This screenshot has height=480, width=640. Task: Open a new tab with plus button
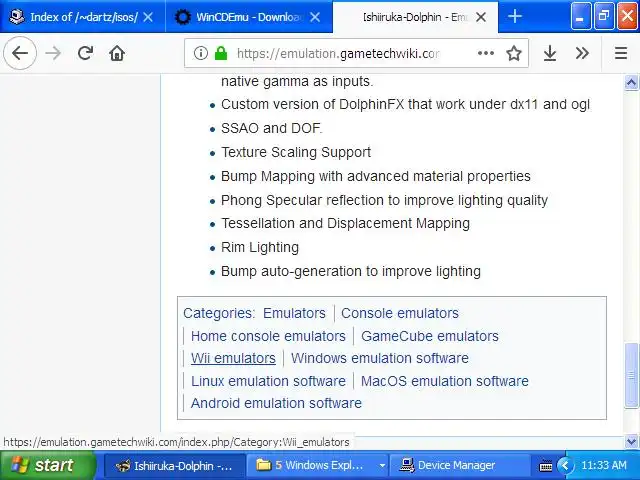pyautogui.click(x=515, y=17)
